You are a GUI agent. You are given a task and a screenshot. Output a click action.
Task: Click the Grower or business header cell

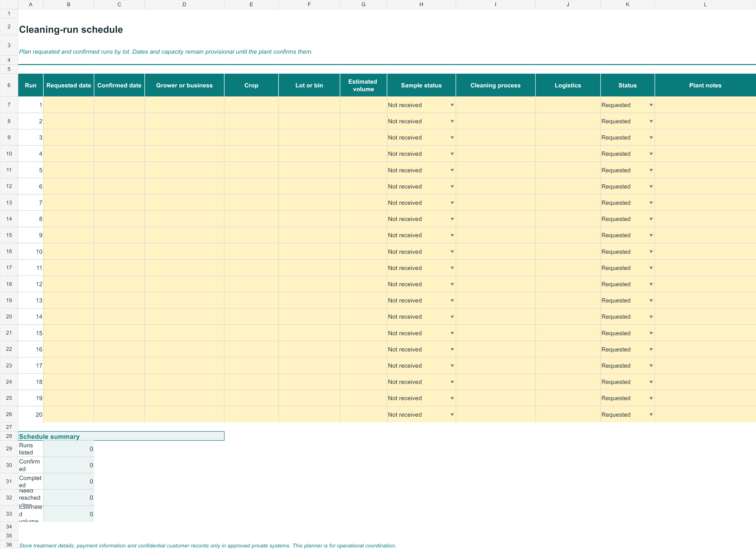point(184,86)
